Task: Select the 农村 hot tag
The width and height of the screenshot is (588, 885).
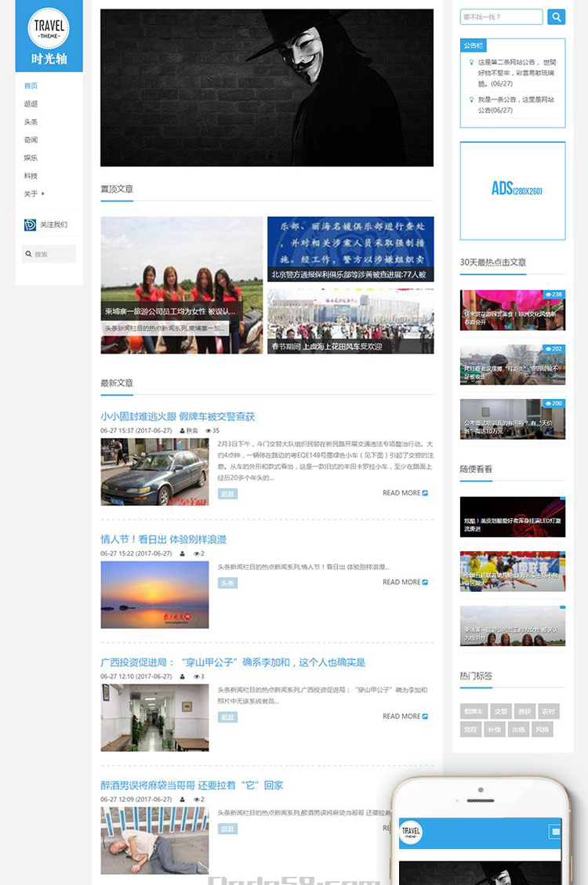Action: click(x=548, y=711)
